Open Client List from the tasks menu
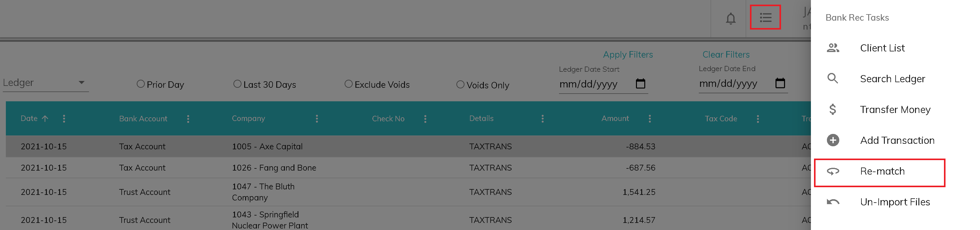The image size is (980, 230). [882, 48]
